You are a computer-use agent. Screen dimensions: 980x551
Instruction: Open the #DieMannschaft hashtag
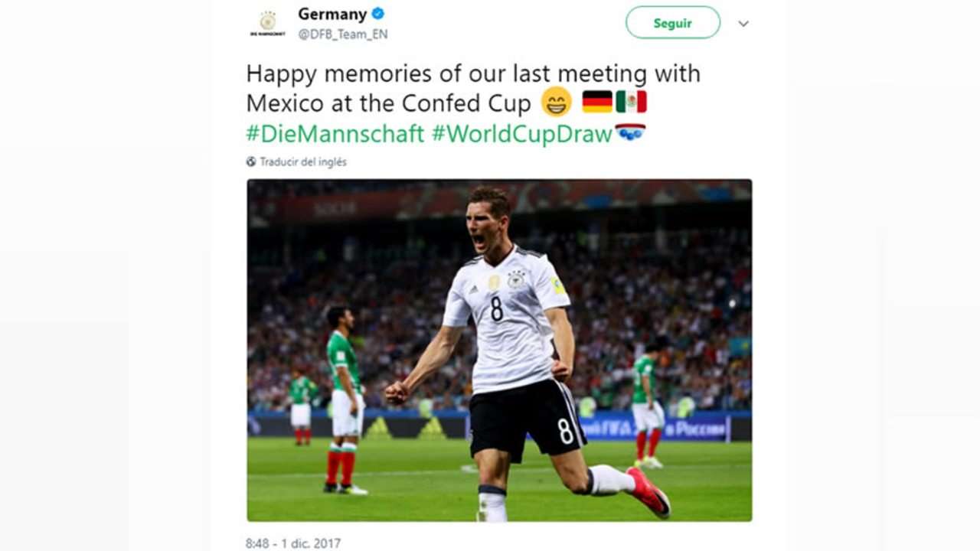coord(335,133)
